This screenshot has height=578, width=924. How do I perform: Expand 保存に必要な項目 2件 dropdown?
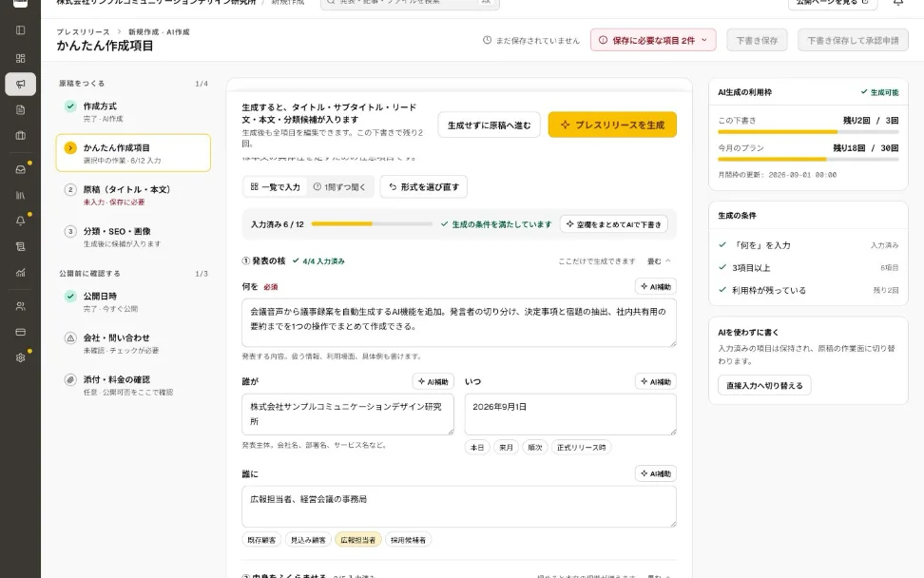(653, 40)
